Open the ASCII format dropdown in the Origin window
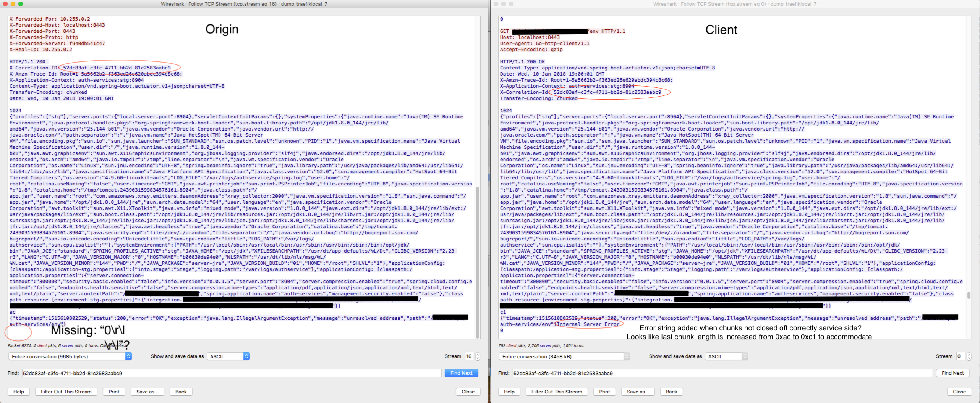980x403 pixels. [228, 356]
